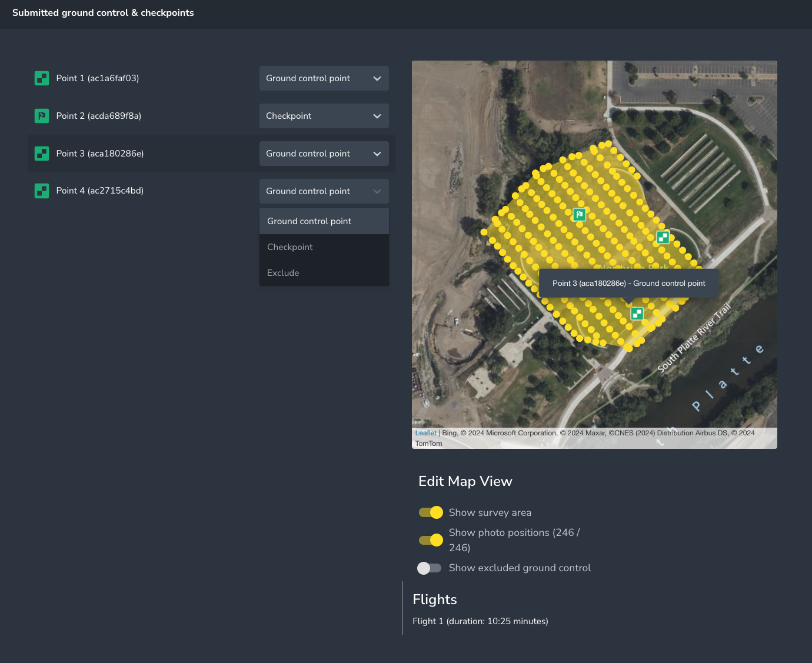This screenshot has width=812, height=663.
Task: Select the checkpoint flag marker on map
Action: [580, 215]
